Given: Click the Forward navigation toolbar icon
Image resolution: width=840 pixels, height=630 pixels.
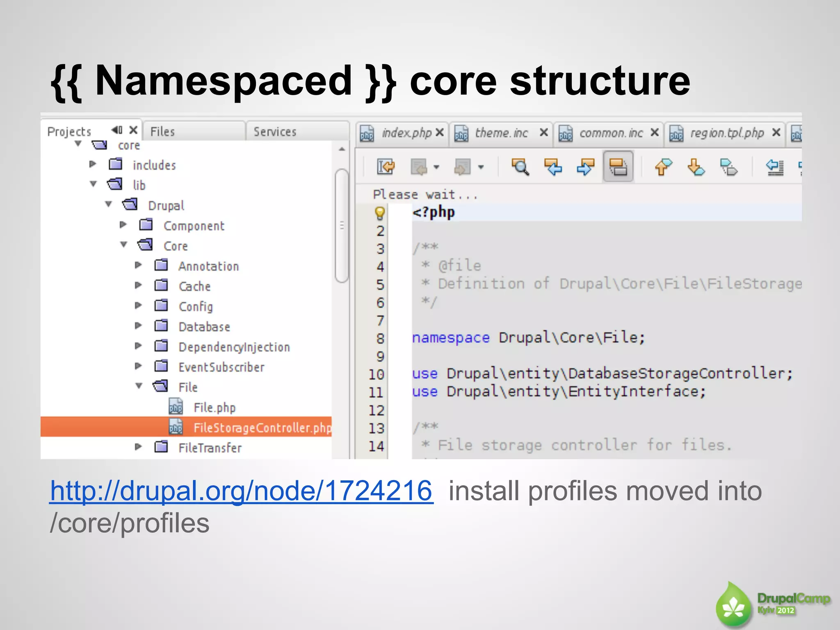Looking at the screenshot, I should click(462, 167).
